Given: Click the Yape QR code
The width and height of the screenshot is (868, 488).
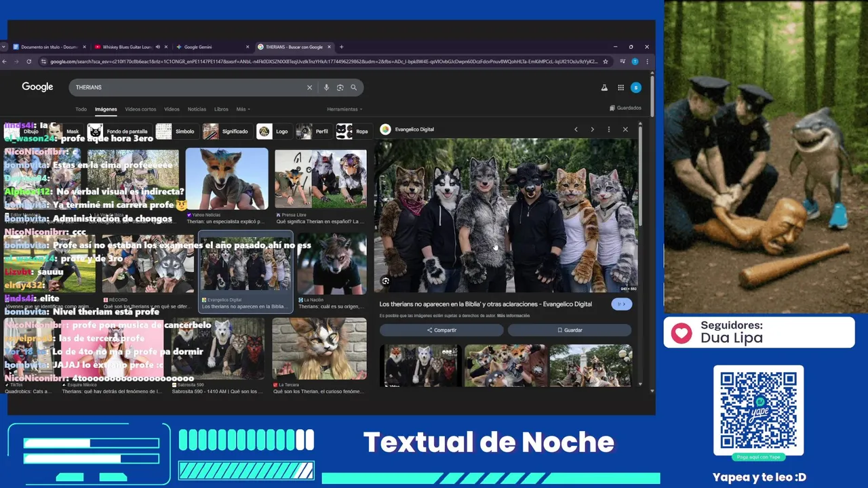Looking at the screenshot, I should [758, 409].
